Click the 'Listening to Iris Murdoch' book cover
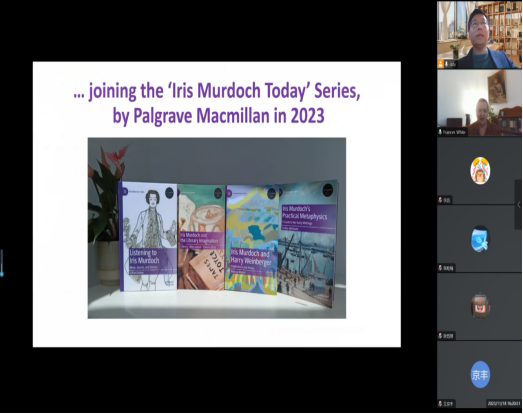 tap(148, 236)
